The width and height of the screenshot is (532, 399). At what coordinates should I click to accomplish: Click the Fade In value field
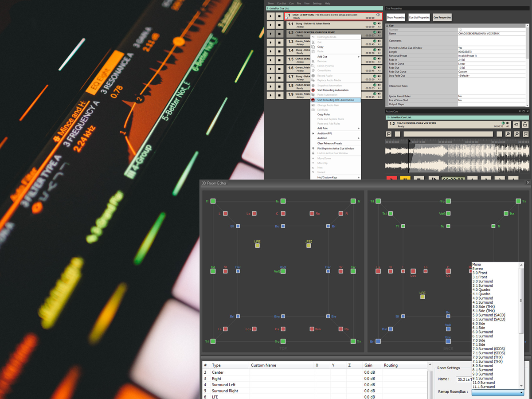pyautogui.click(x=491, y=59)
